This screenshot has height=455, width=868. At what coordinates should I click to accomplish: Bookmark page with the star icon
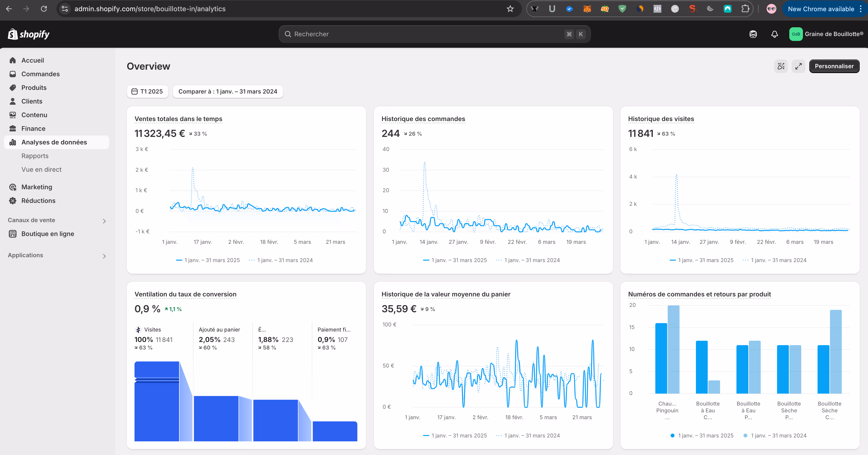(x=510, y=9)
